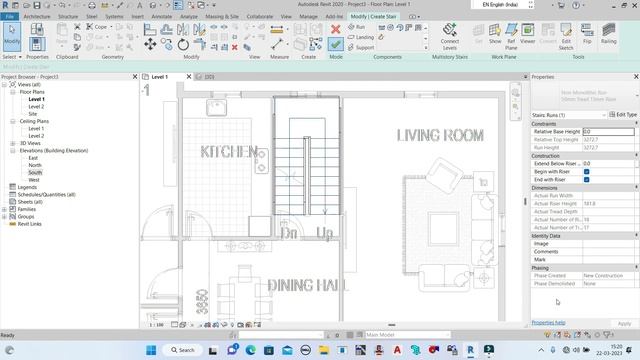This screenshot has width=640, height=360.
Task: Close the Project Browser panel
Action: (135, 76)
